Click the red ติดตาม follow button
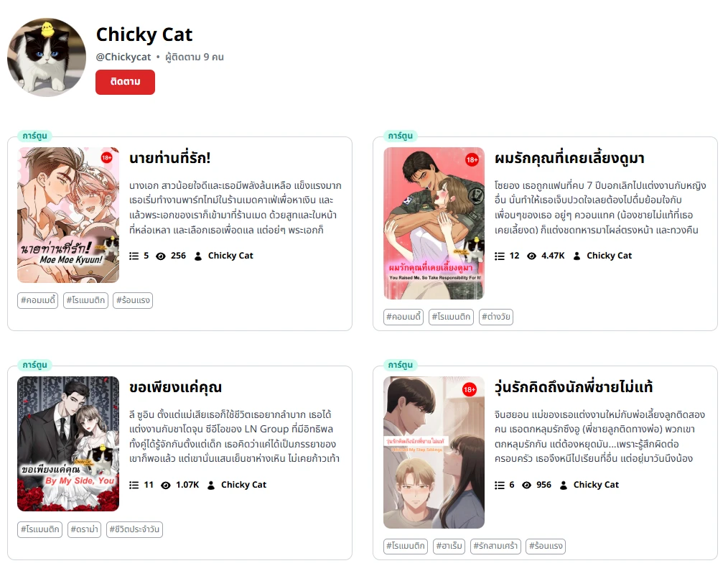The image size is (728, 576). 126,82
